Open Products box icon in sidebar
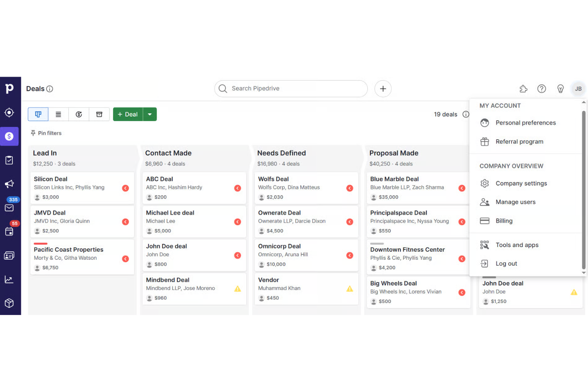Screen dimensions: 588x392 9,303
